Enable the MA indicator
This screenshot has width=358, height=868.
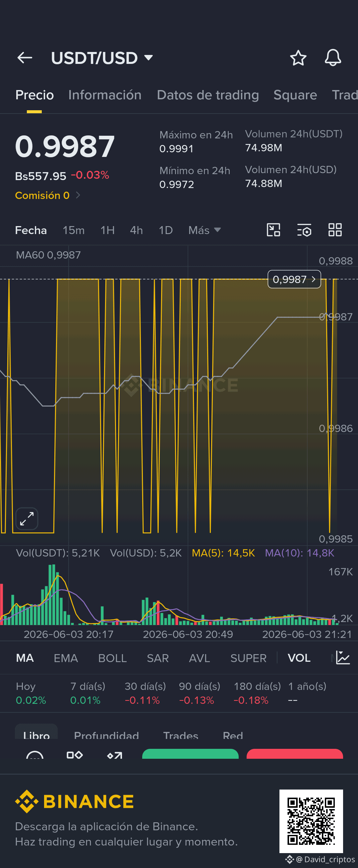point(25,658)
